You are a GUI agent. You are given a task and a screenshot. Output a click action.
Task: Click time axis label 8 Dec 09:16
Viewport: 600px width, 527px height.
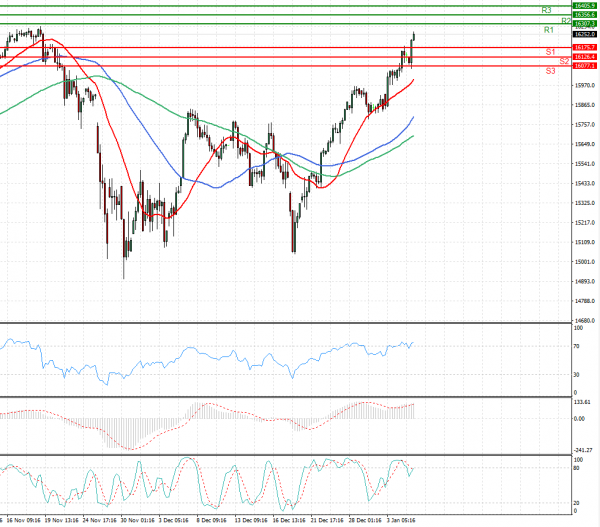[x=211, y=520]
